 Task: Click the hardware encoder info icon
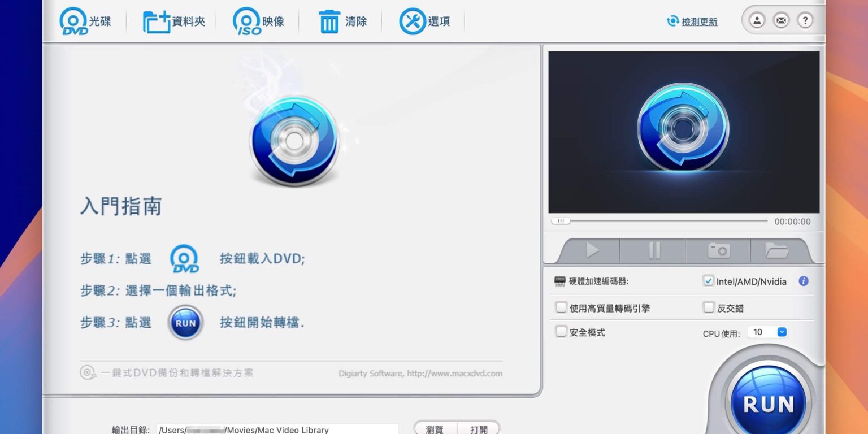[x=803, y=281]
